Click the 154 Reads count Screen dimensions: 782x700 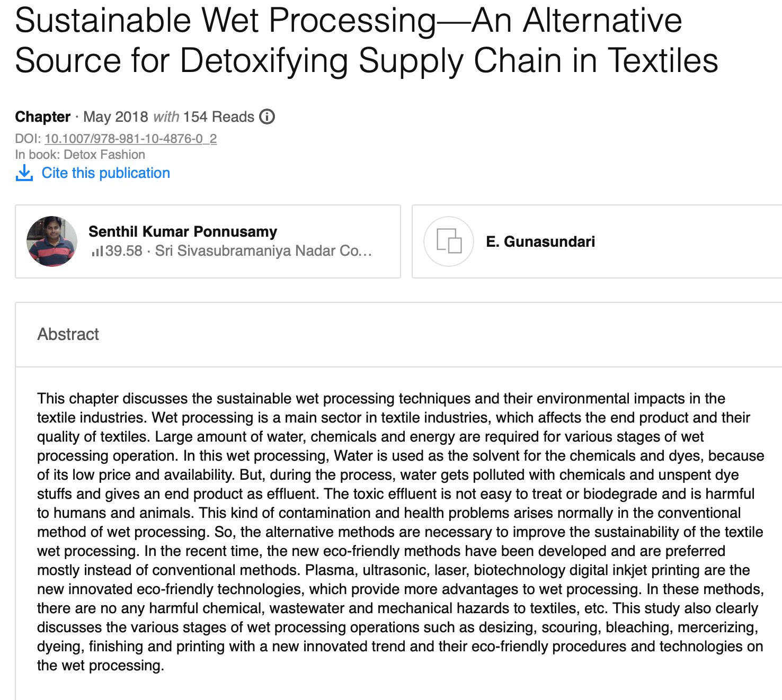(219, 116)
